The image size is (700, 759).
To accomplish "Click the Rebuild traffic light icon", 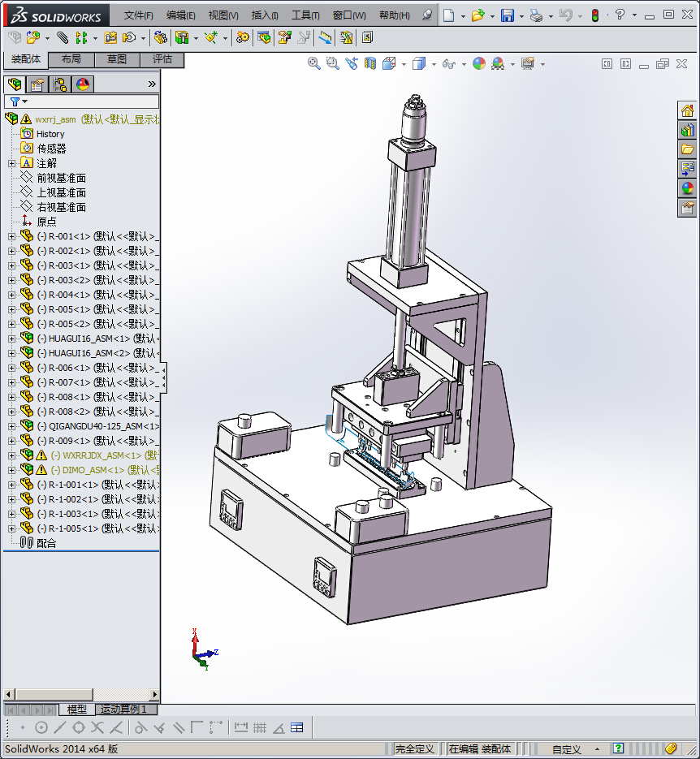I will pyautogui.click(x=595, y=15).
